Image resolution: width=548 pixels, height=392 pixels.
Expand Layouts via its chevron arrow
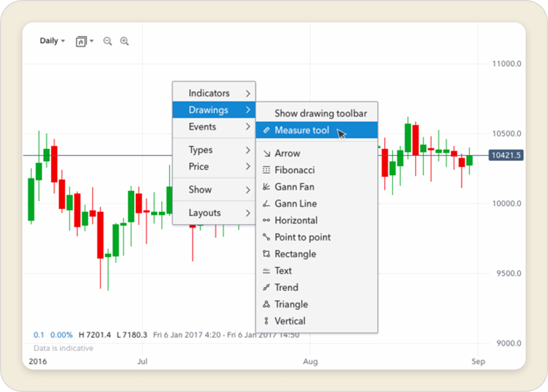click(248, 212)
